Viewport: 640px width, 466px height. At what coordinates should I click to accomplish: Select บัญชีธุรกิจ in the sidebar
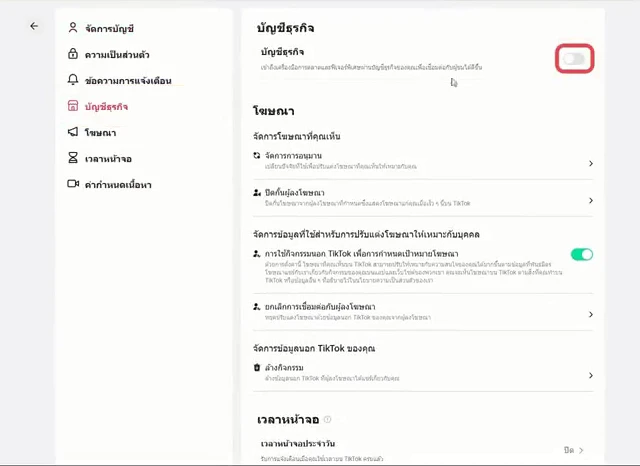click(107, 107)
